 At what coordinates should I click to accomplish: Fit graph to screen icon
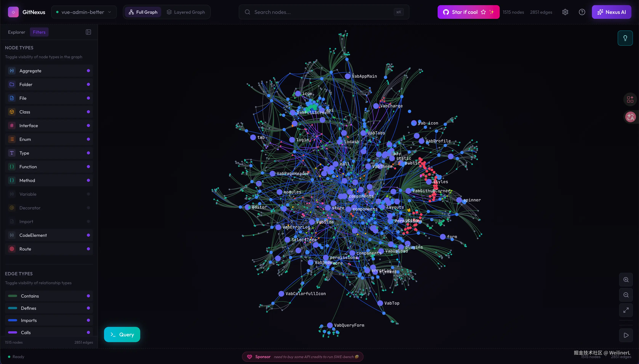point(626,310)
